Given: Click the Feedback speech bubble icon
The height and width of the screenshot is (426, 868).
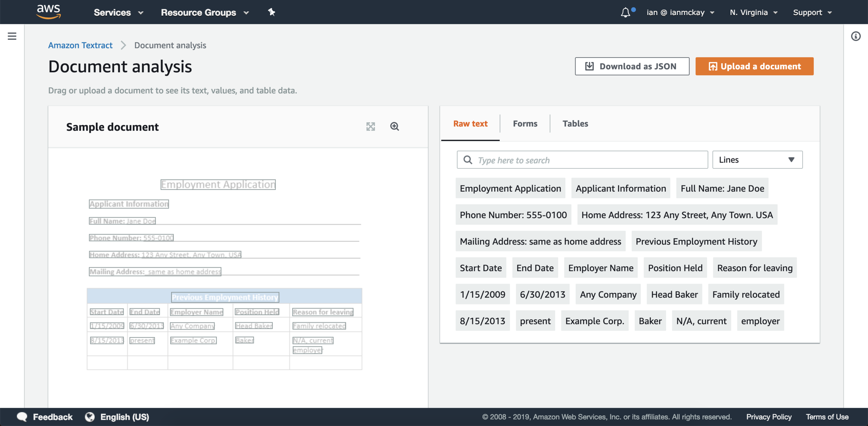Looking at the screenshot, I should tap(22, 417).
